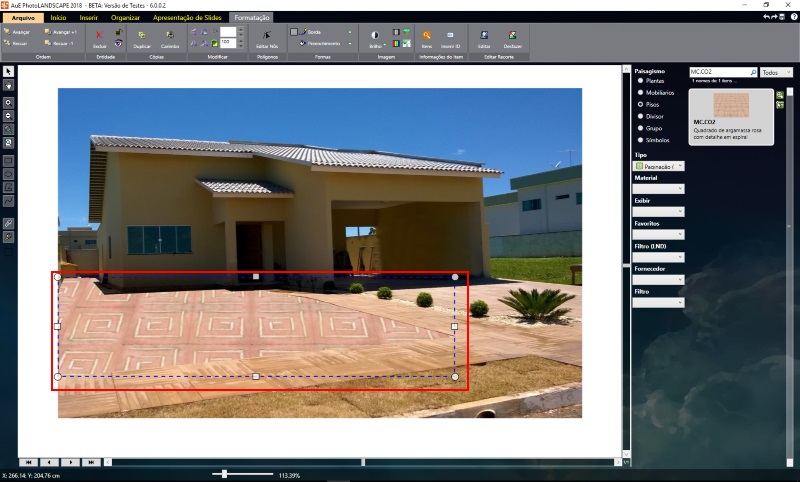Click the MC.CO2 paving texture thumbnail

(732, 105)
